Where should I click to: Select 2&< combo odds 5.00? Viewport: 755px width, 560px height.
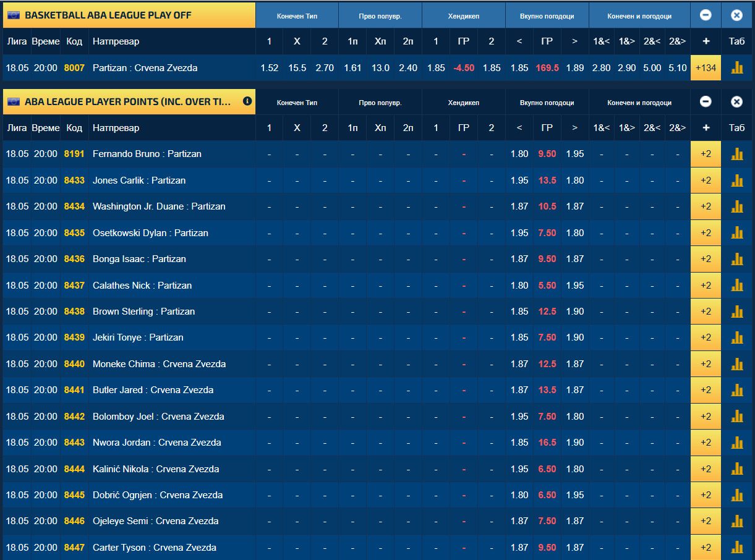[x=652, y=68]
